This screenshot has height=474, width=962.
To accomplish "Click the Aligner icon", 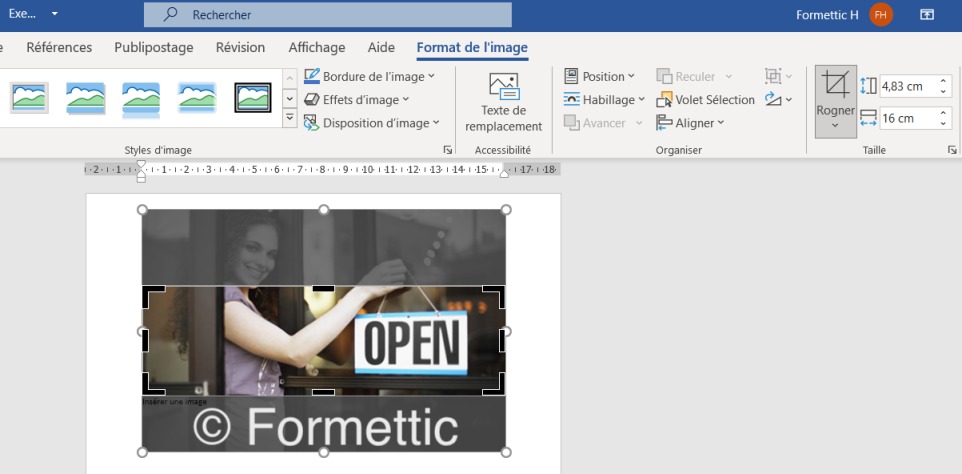I will [x=664, y=123].
